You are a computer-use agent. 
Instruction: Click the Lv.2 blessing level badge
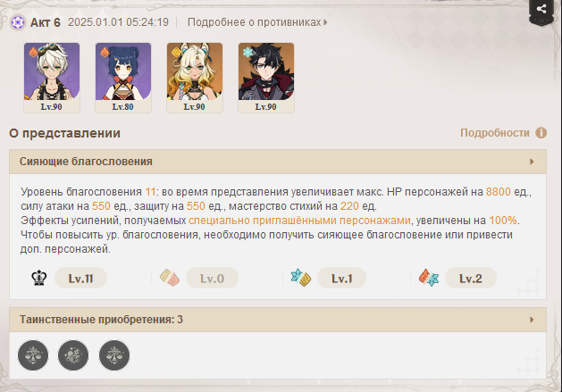pyautogui.click(x=471, y=278)
